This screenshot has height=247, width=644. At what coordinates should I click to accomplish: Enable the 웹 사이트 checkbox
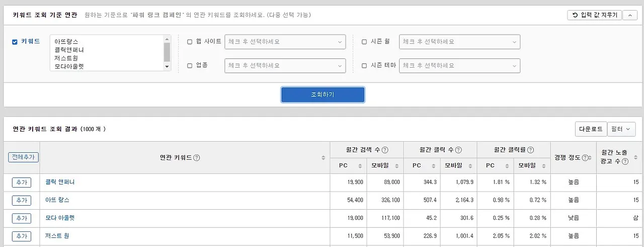pos(190,42)
